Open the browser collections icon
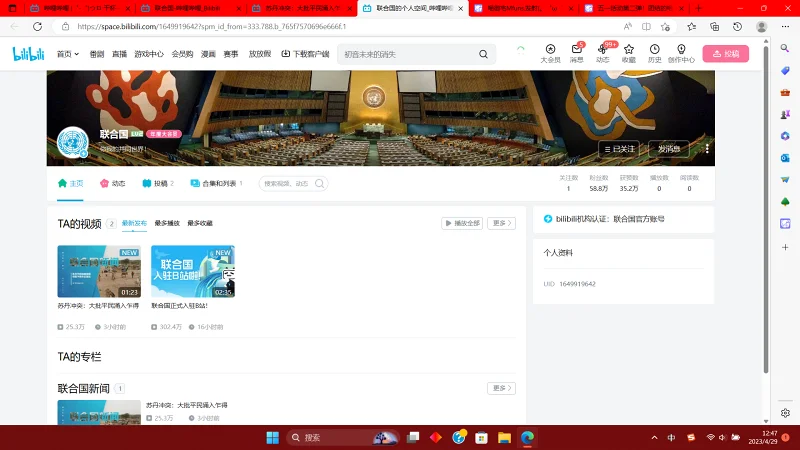The image size is (800, 450). tap(714, 27)
